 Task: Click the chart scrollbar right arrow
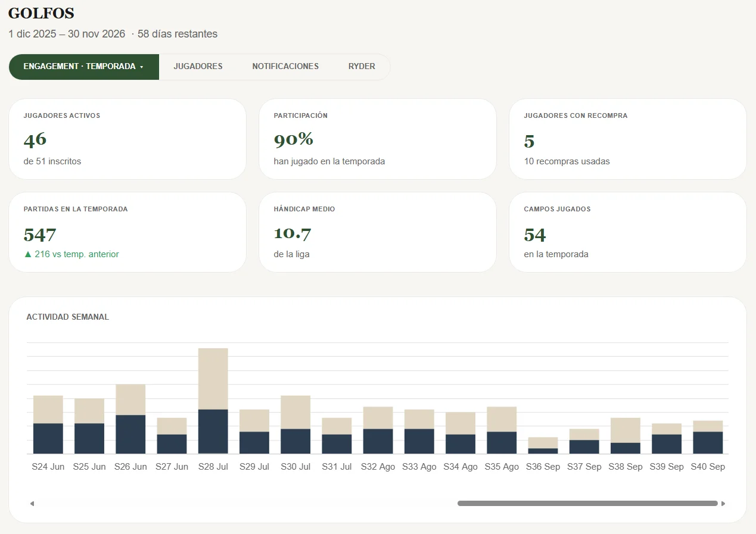tap(723, 504)
